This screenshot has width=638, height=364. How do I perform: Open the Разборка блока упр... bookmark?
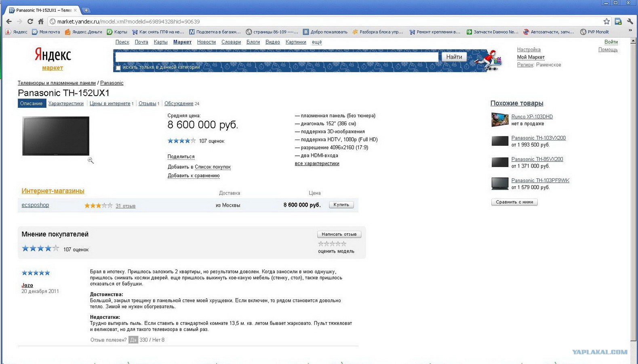378,32
